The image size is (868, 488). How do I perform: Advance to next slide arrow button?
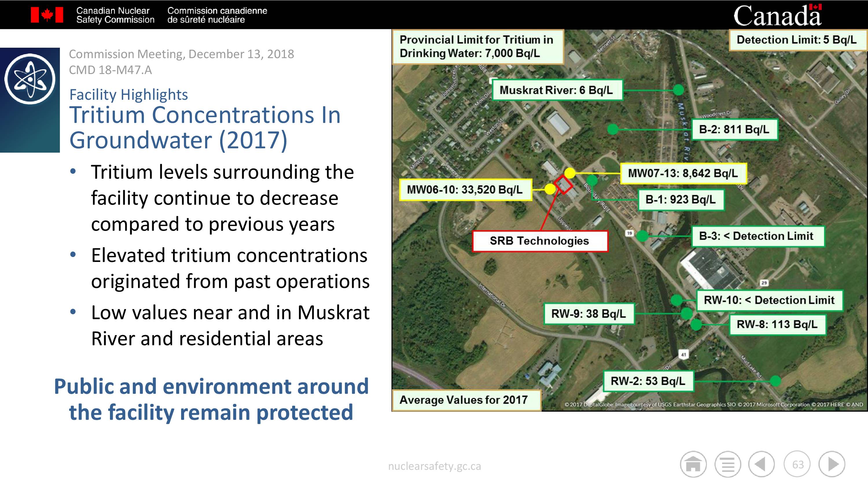coord(832,464)
